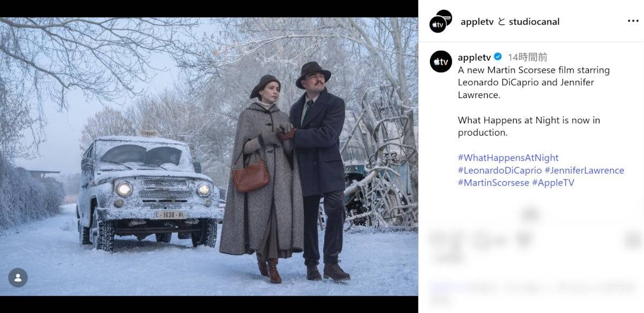This screenshot has width=644, height=313.
Task: Click the blue verified badge next to appletv
Action: coord(498,57)
